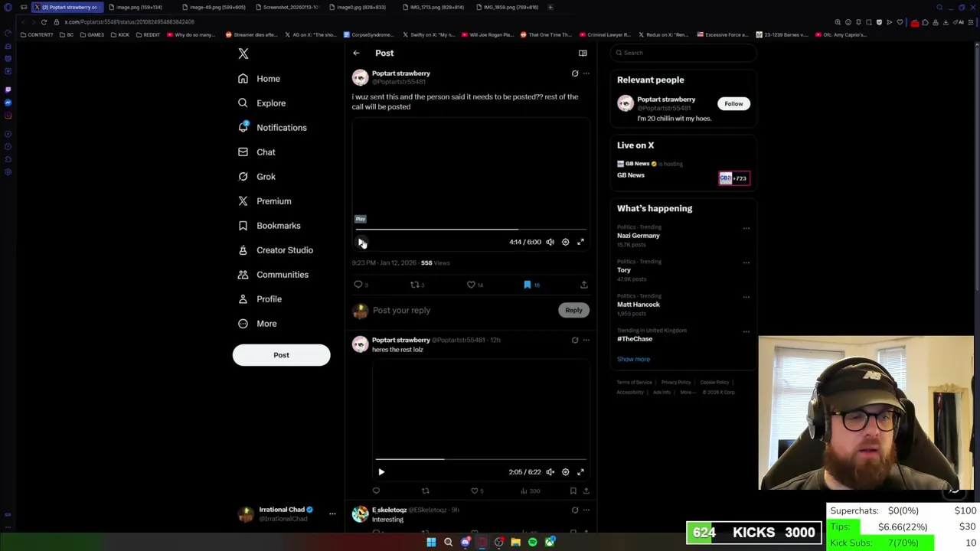Open more options on ESkeletoqz reply
This screenshot has width=980, height=551.
(586, 510)
